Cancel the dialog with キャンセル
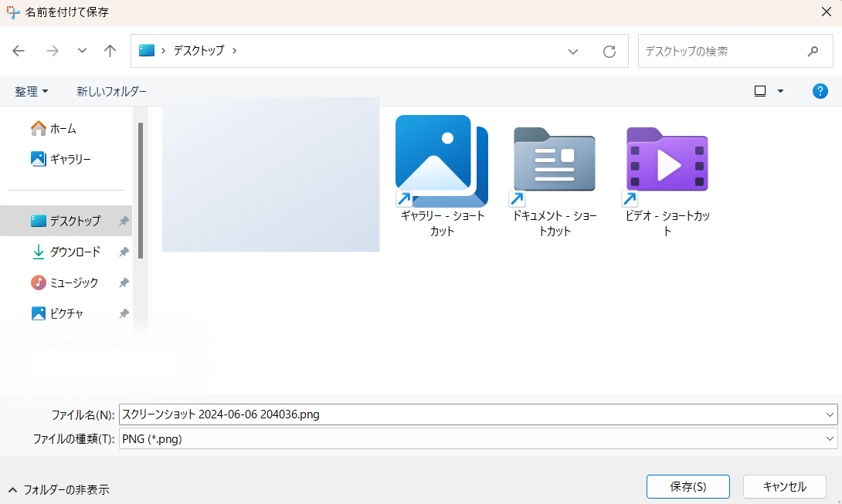The image size is (842, 504). click(x=785, y=486)
